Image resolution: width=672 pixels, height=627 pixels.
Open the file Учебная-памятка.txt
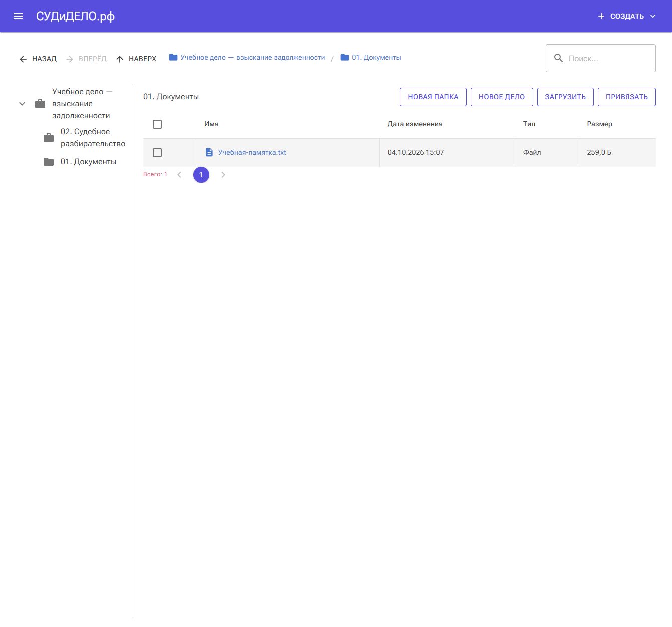coord(252,152)
